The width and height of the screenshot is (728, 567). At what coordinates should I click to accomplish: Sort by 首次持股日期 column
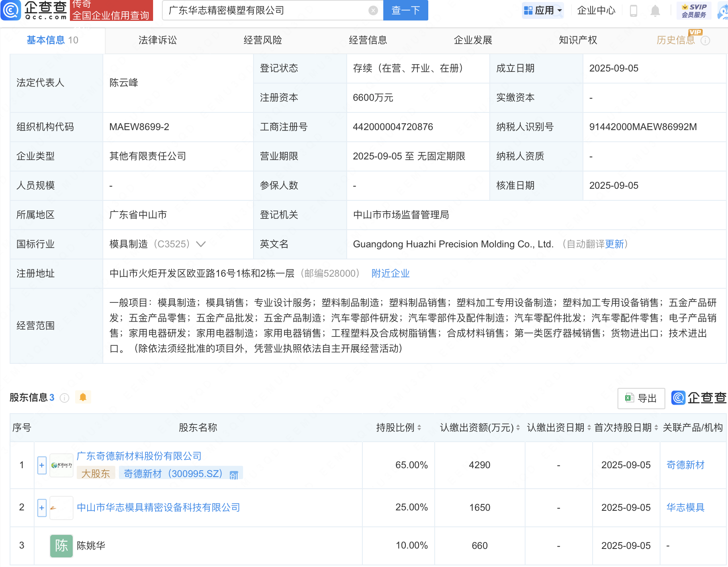(656, 428)
